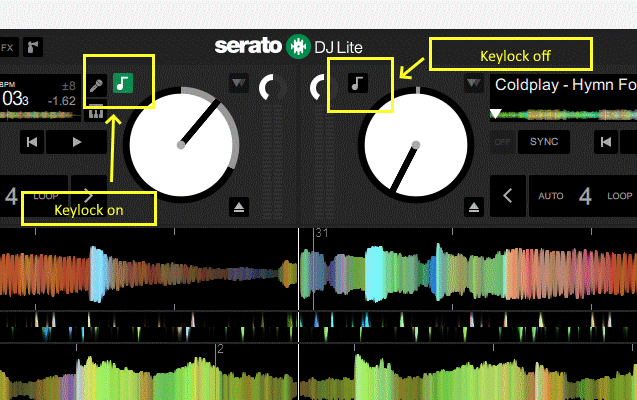Click the Serato DJ Lite logo
637x400 pixels.
point(288,47)
